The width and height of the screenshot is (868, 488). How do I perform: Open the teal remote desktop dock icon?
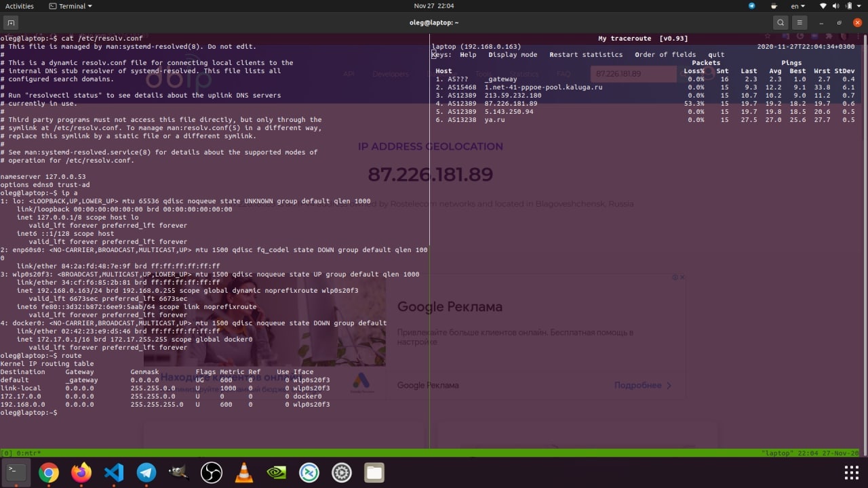tap(309, 472)
